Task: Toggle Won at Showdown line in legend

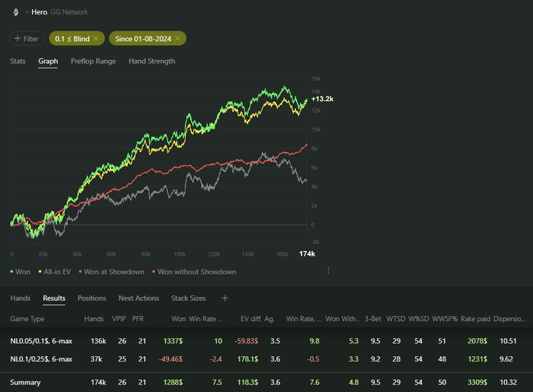Action: tap(111, 272)
